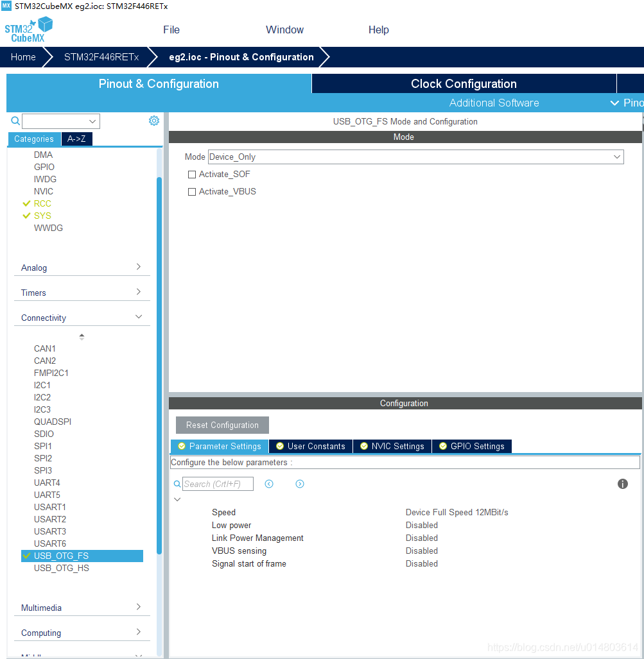Switch to the A->Z tab
The image size is (644, 659).
[x=76, y=139]
